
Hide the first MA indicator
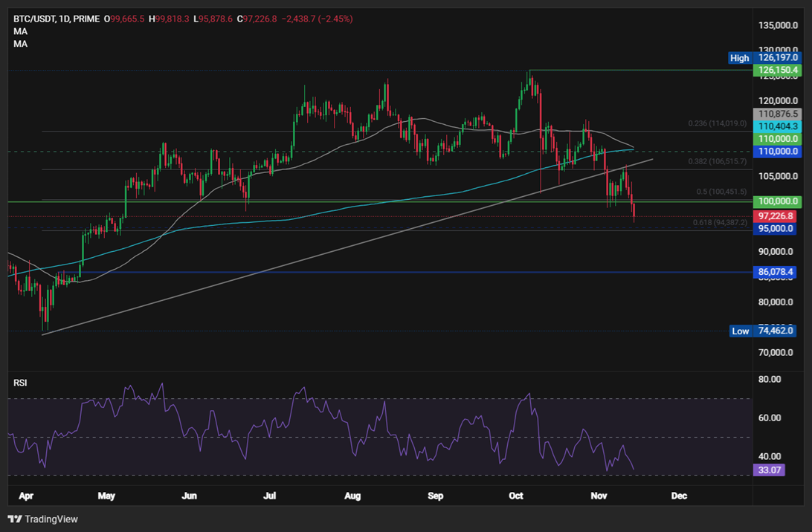(21, 31)
